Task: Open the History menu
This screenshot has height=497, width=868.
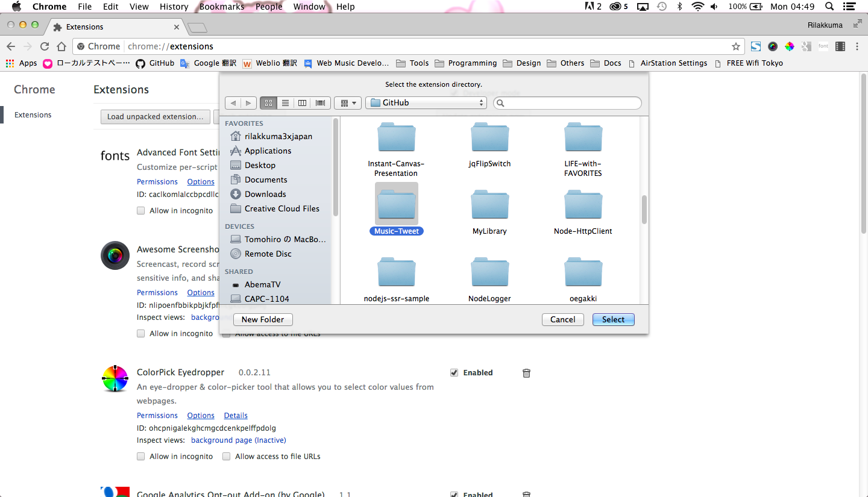Action: coord(174,7)
